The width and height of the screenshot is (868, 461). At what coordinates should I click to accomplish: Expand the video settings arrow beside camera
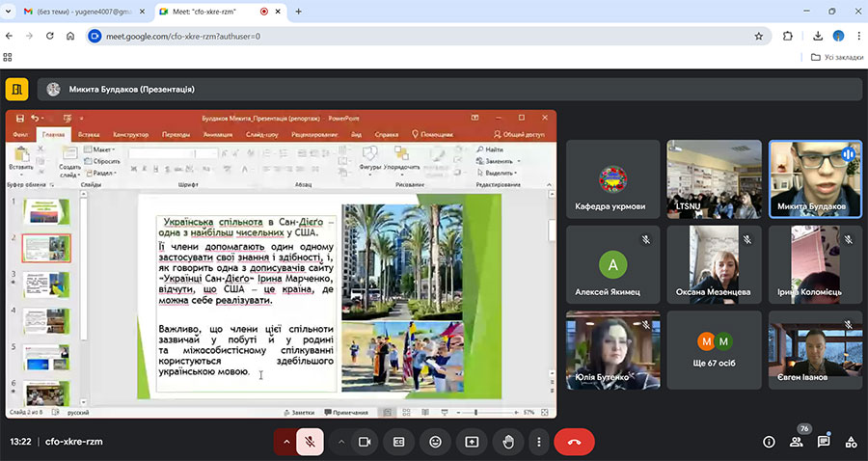(340, 441)
